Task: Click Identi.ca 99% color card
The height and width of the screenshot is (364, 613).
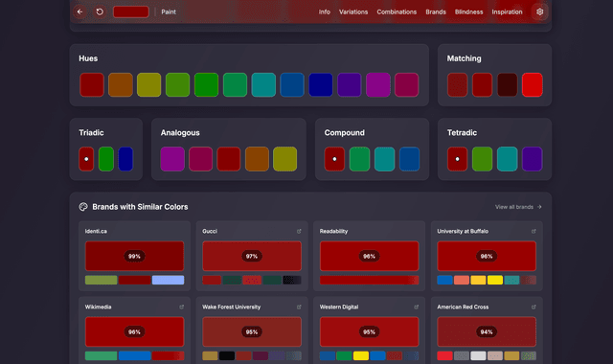Action: pos(134,256)
